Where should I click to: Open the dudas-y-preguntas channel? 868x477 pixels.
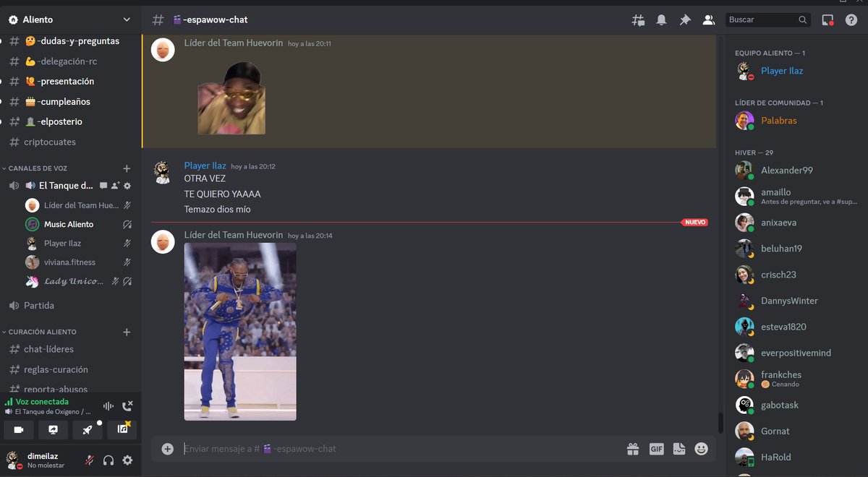[x=71, y=41]
